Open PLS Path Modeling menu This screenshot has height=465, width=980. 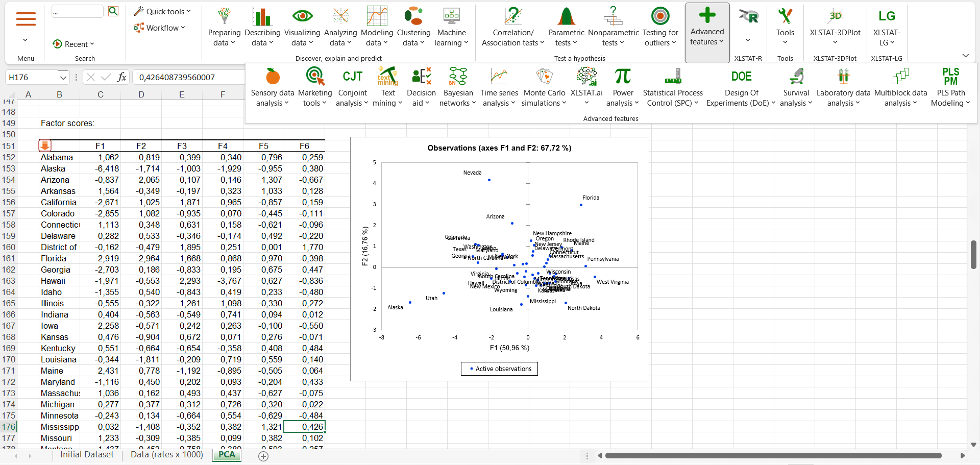click(950, 87)
